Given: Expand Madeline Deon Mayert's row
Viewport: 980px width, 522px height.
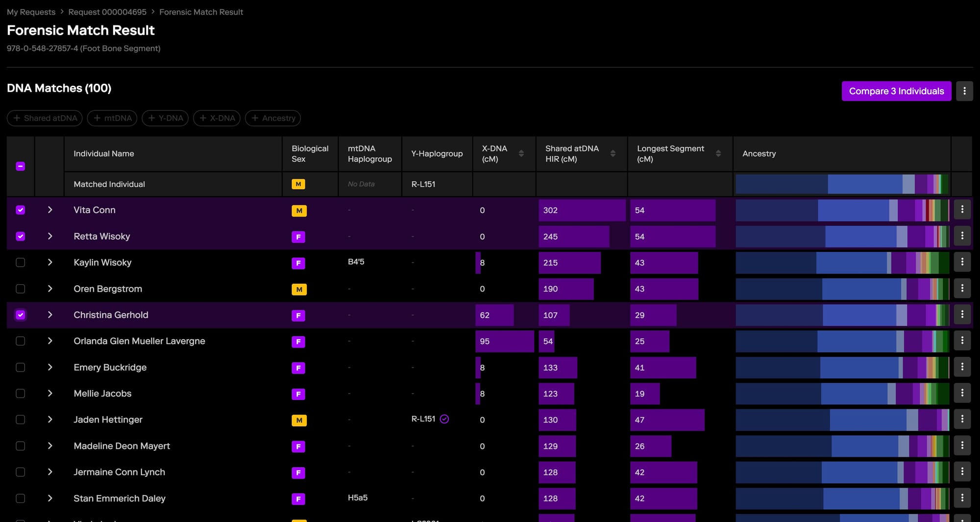Looking at the screenshot, I should click(x=50, y=446).
